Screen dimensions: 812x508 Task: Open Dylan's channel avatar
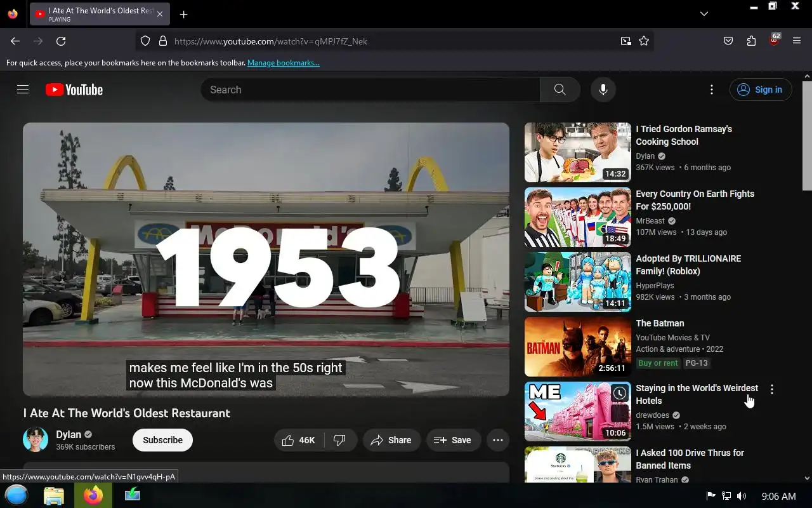36,439
